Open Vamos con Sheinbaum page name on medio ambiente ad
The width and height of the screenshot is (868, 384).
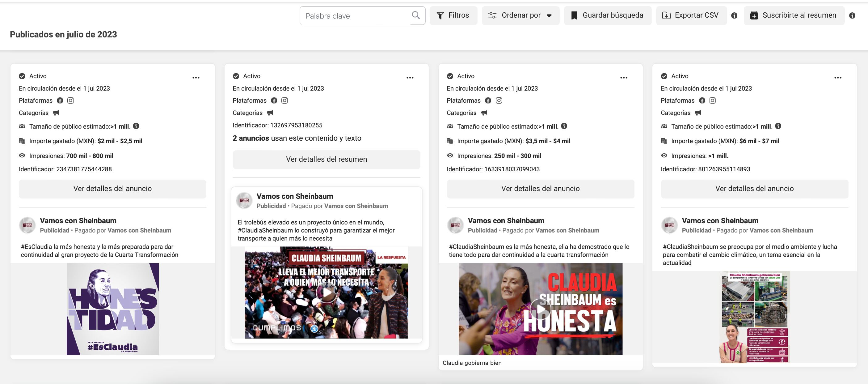point(720,221)
